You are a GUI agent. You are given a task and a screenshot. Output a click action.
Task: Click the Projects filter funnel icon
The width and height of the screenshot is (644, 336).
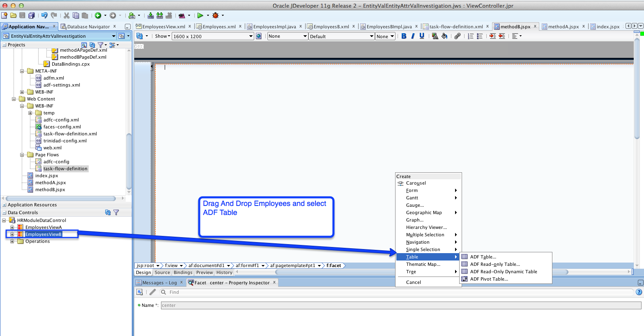(x=101, y=45)
